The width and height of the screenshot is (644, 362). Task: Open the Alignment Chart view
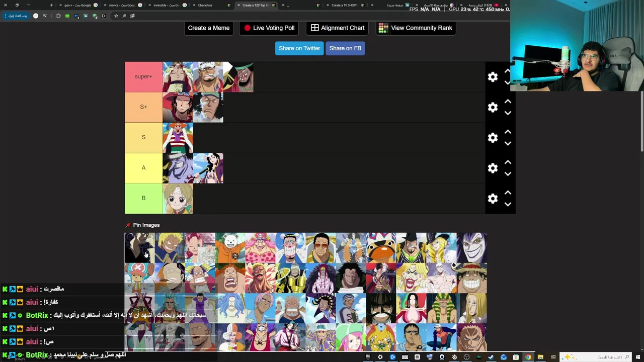[x=338, y=28]
